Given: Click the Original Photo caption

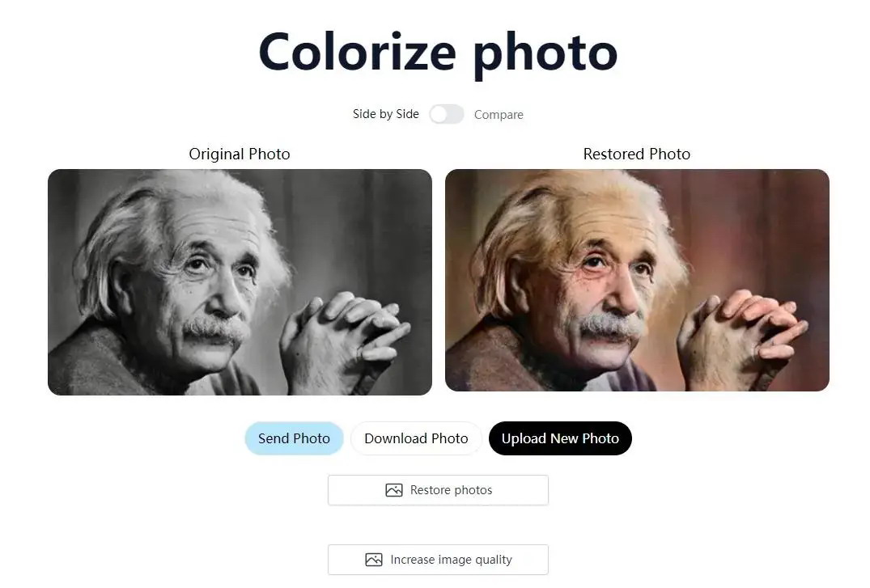Looking at the screenshot, I should pyautogui.click(x=240, y=154).
